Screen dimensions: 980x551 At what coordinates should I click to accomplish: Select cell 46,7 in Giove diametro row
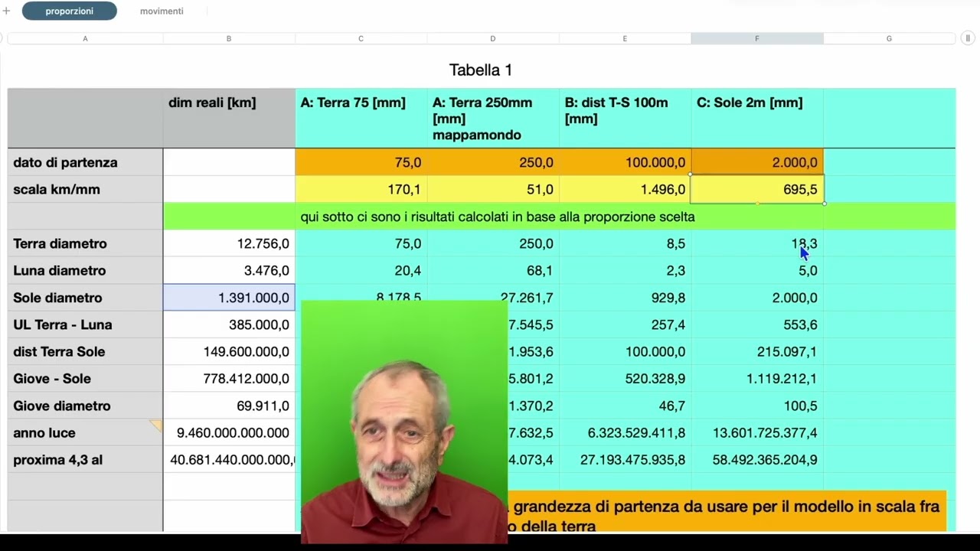pyautogui.click(x=625, y=406)
